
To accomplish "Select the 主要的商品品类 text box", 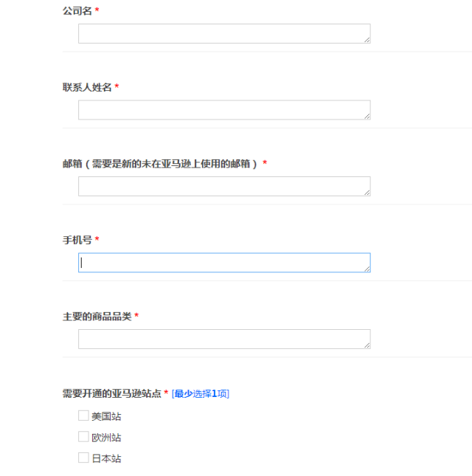I will coord(223,339).
